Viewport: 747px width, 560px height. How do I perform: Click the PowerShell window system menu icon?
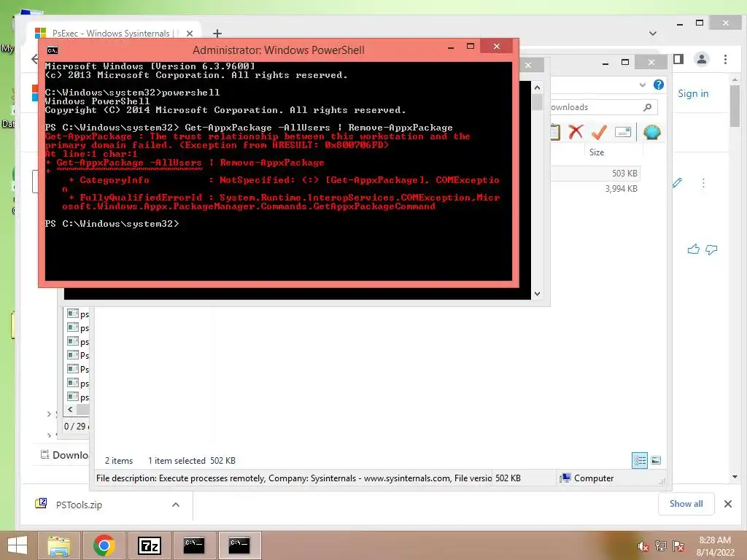pyautogui.click(x=53, y=50)
